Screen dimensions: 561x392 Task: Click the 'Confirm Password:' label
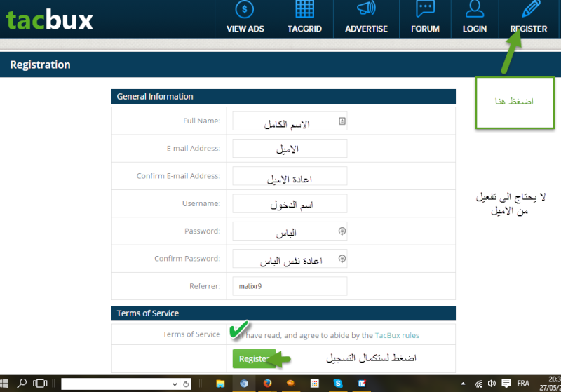pyautogui.click(x=187, y=259)
